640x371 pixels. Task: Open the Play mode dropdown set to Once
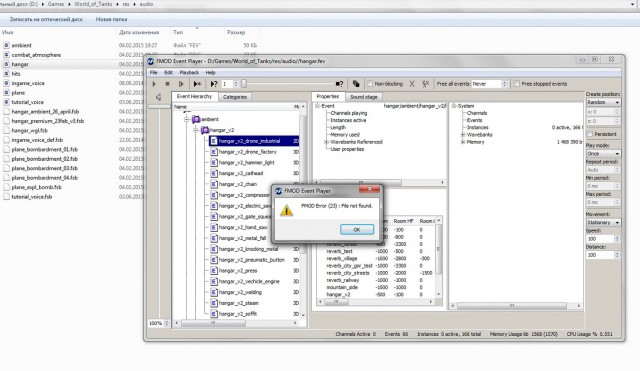(x=603, y=154)
